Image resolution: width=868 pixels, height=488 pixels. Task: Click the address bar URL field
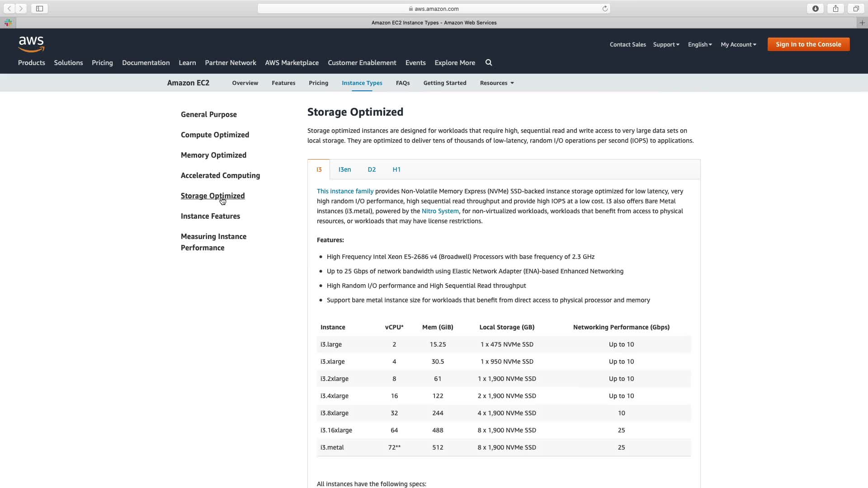[x=434, y=9]
